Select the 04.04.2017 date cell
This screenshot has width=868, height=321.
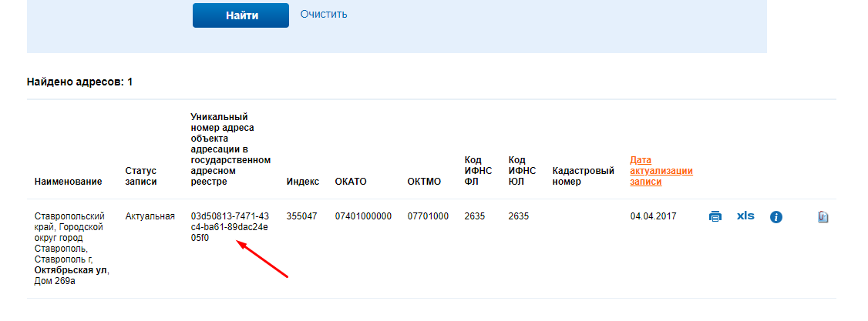pos(653,216)
